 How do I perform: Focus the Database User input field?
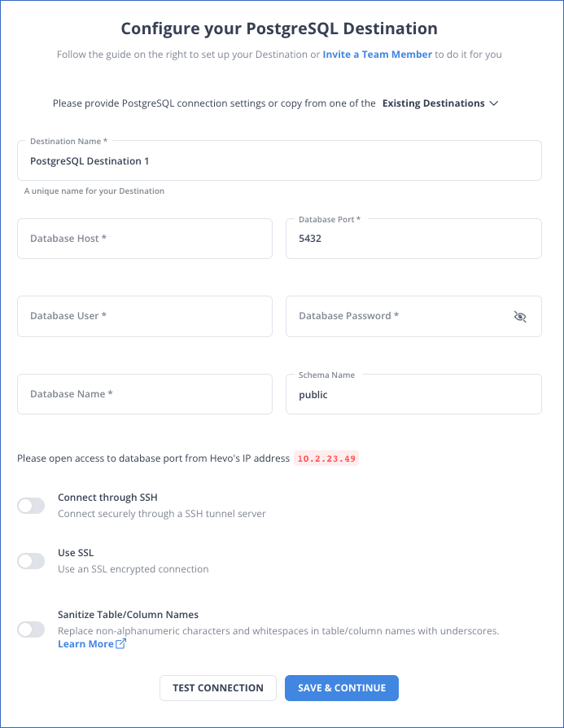[x=145, y=316]
